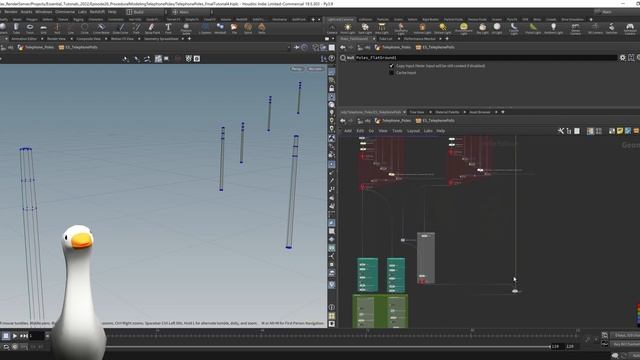Viewport: 640px width, 360px height.
Task: Click the sticky note icon in network toolbar
Action: coord(620,131)
